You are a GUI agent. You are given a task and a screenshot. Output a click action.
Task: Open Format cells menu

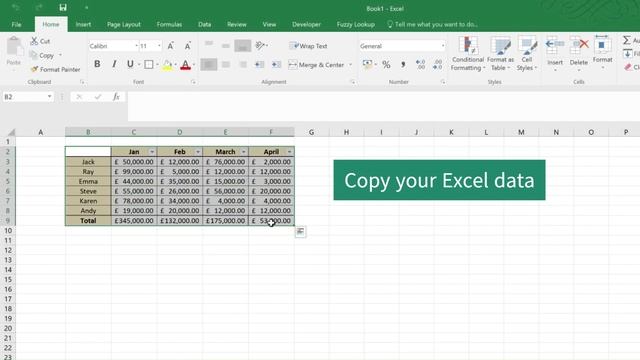pyautogui.click(x=602, y=53)
